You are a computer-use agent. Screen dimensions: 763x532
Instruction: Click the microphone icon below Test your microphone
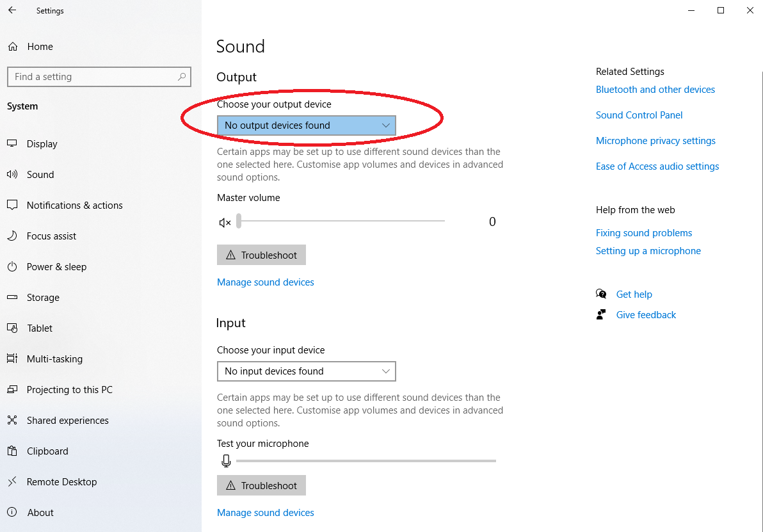point(226,460)
